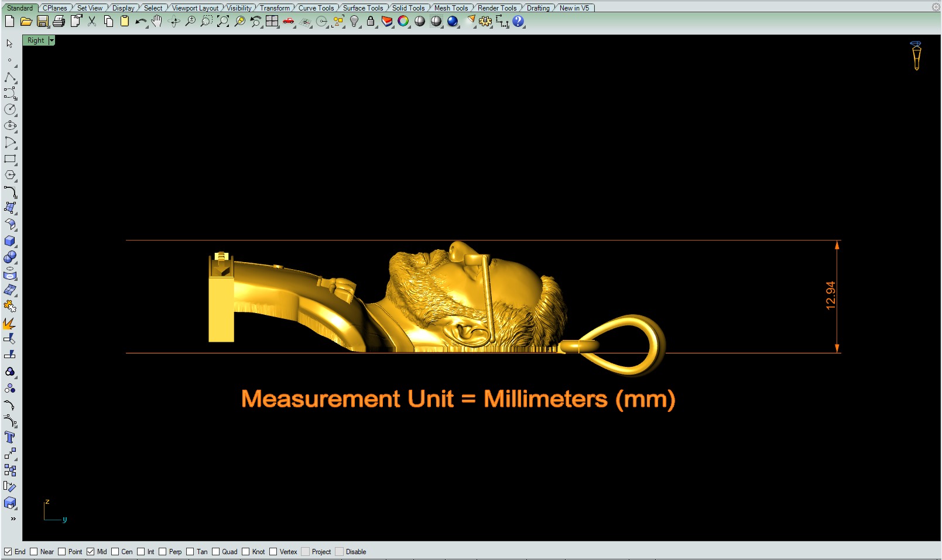
Task: Click the Open file folder icon
Action: click(x=26, y=22)
